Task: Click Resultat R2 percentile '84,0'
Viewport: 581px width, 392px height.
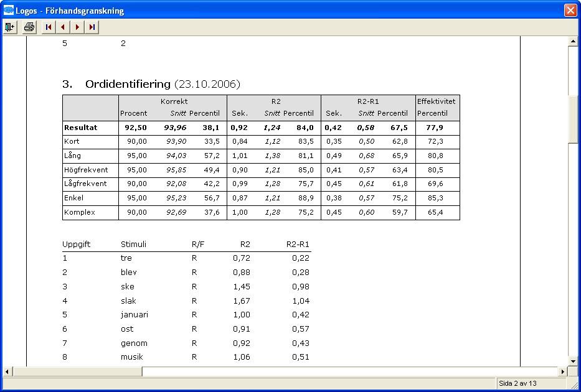Action: pos(305,128)
